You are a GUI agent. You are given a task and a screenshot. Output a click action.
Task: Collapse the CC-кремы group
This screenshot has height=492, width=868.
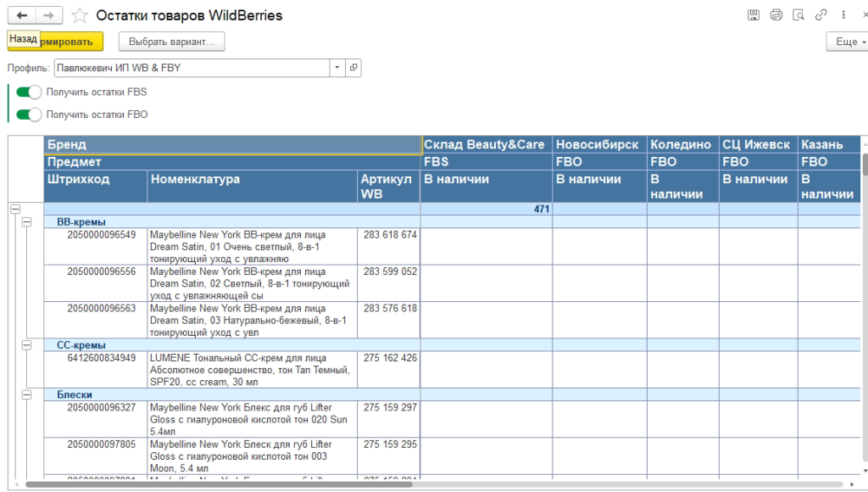pyautogui.click(x=26, y=344)
